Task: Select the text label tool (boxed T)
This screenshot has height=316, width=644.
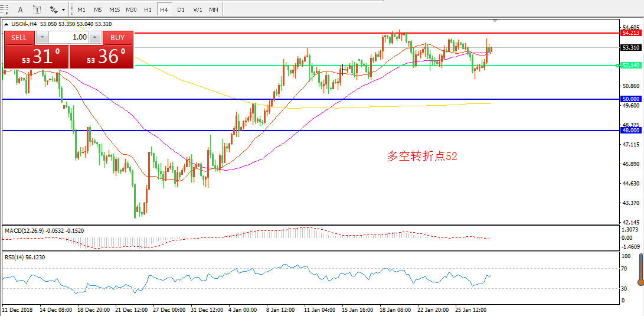Action: tap(37, 9)
